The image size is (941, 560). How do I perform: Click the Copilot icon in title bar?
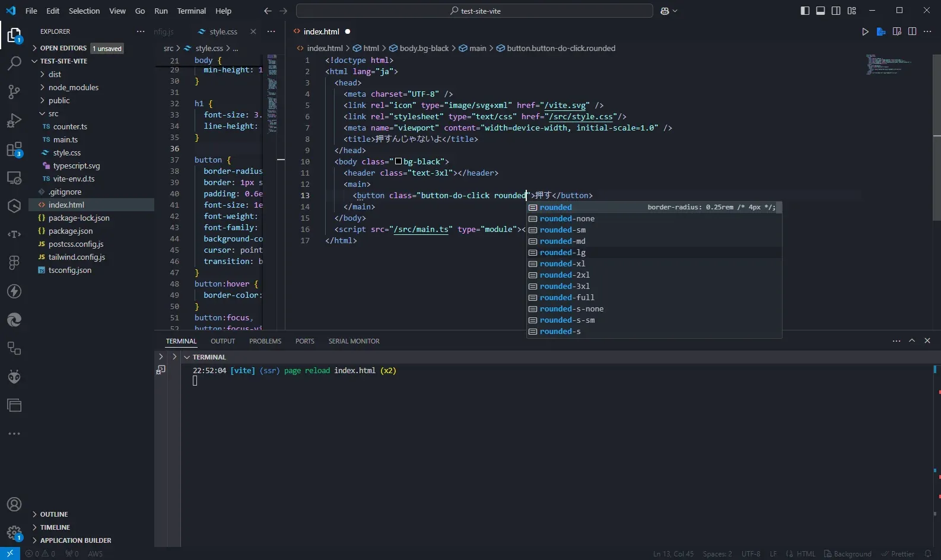665,11
